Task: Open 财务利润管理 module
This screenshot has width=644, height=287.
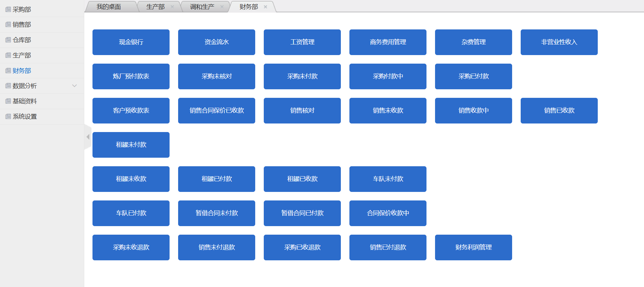Action: [x=473, y=247]
